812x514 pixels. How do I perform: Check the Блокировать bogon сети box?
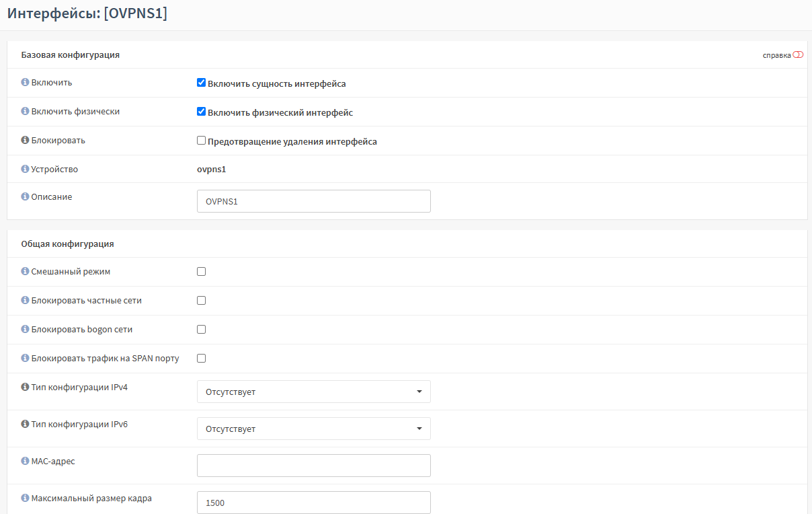201,330
